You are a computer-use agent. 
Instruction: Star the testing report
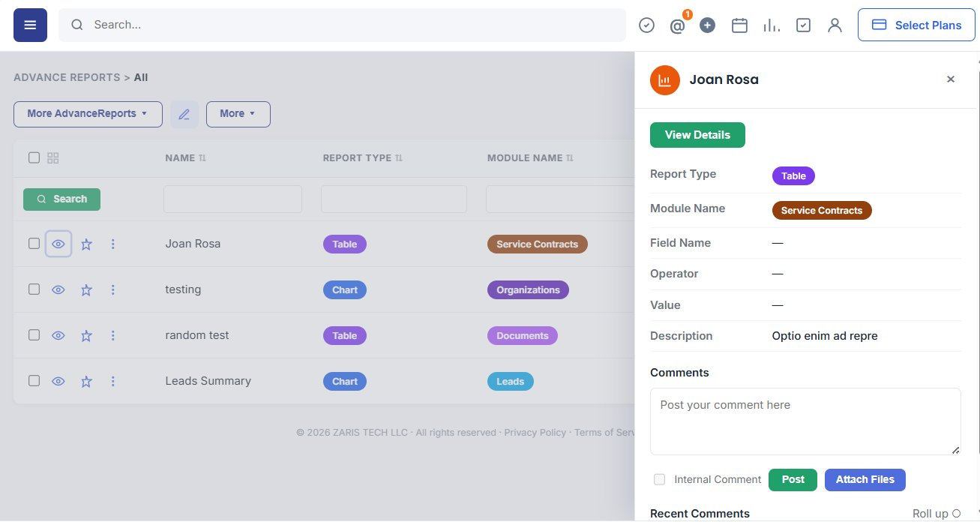[86, 290]
